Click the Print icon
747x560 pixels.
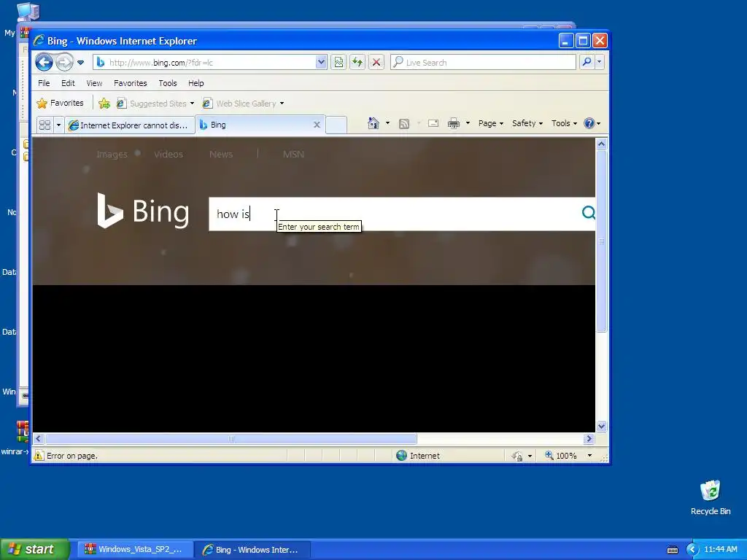click(454, 123)
